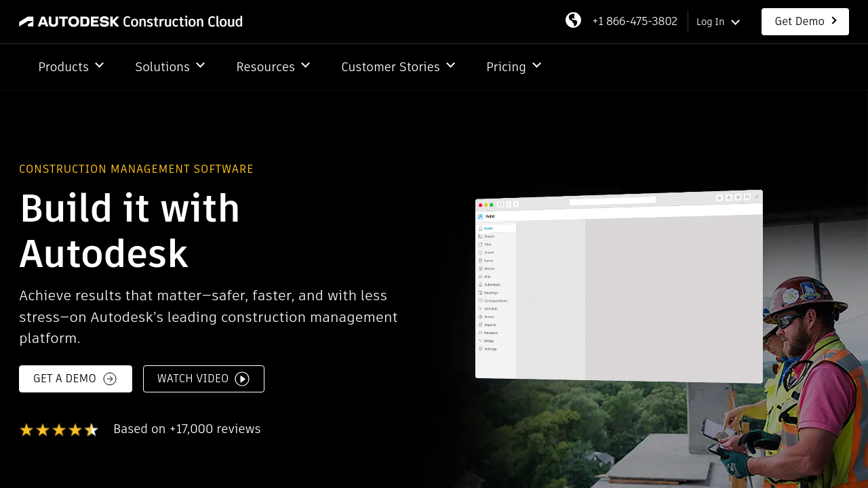Click the Home icon in Build mockup sidebar
Image resolution: width=868 pixels, height=488 pixels.
(x=480, y=228)
